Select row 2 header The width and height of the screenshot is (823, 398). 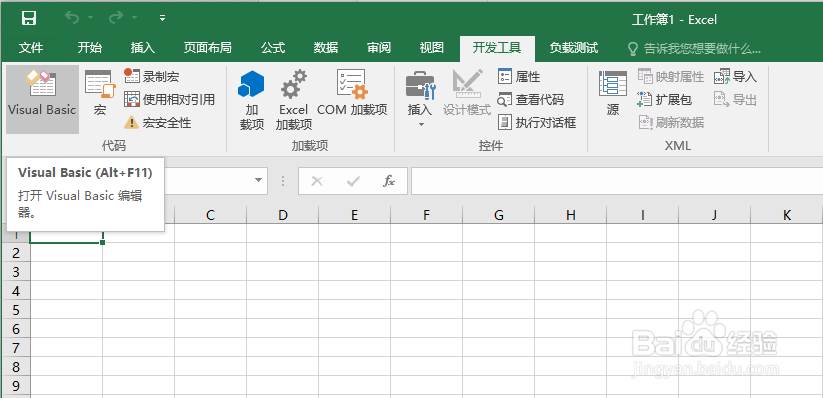tap(15, 253)
